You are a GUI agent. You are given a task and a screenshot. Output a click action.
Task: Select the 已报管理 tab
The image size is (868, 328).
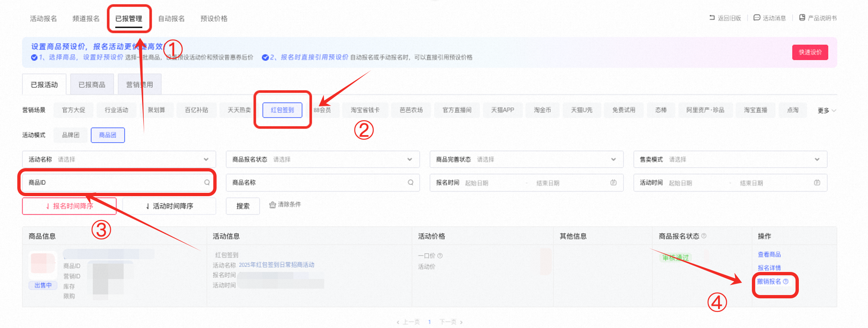click(128, 19)
